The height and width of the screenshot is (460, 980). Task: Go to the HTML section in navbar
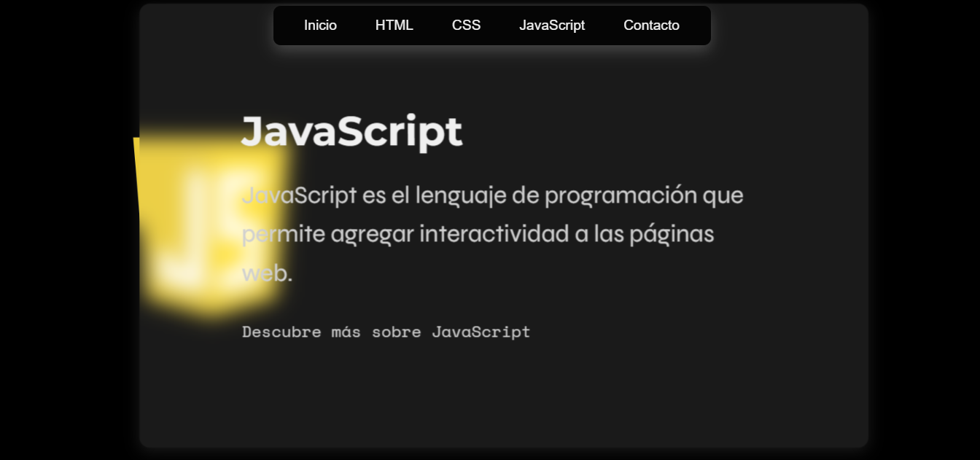[394, 26]
